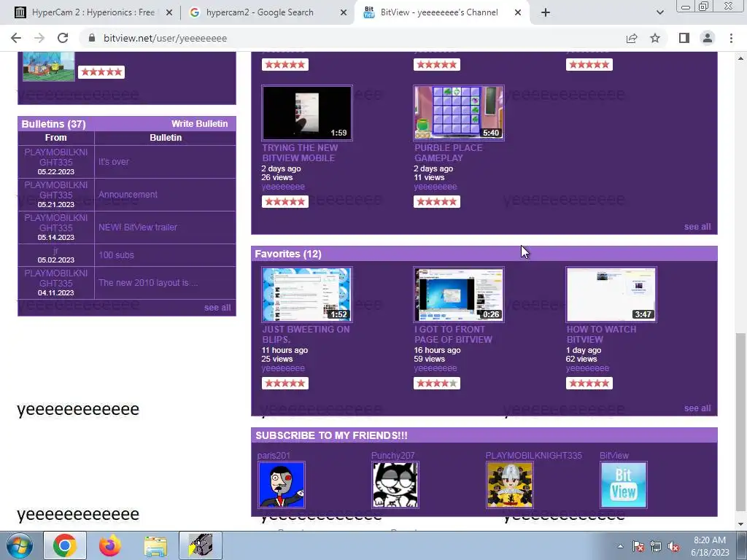Click star rating under How to Watch BitView

point(589,383)
